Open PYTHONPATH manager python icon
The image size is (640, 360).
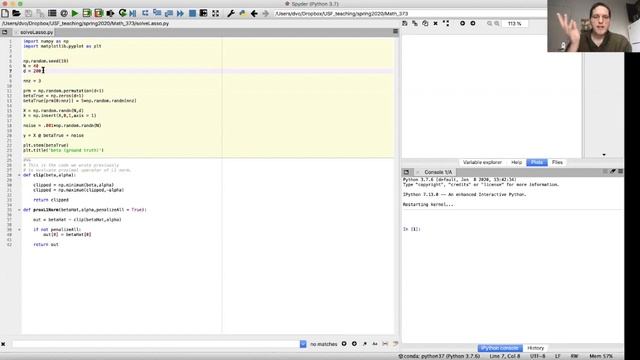(242, 13)
